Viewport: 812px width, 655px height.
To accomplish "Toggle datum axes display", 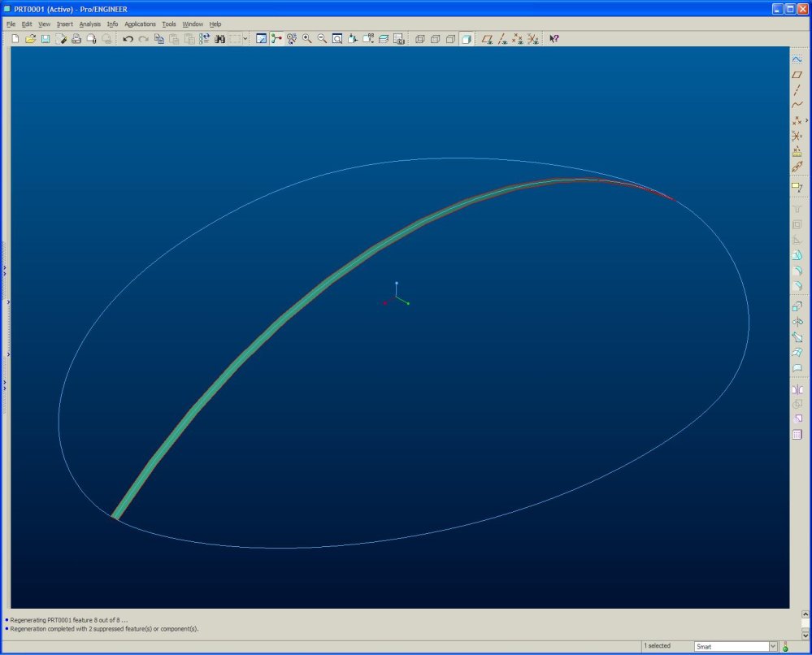I will 502,39.
